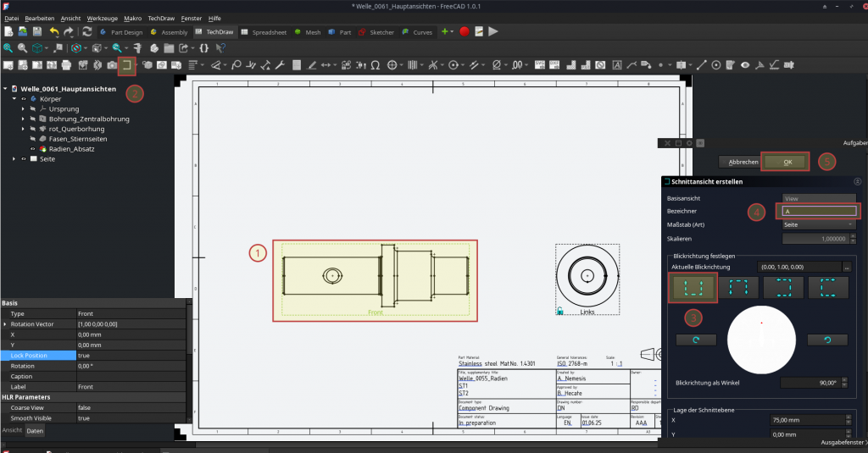Screen dimensions: 868x453
Task: Click the save document icon
Action: [36, 31]
